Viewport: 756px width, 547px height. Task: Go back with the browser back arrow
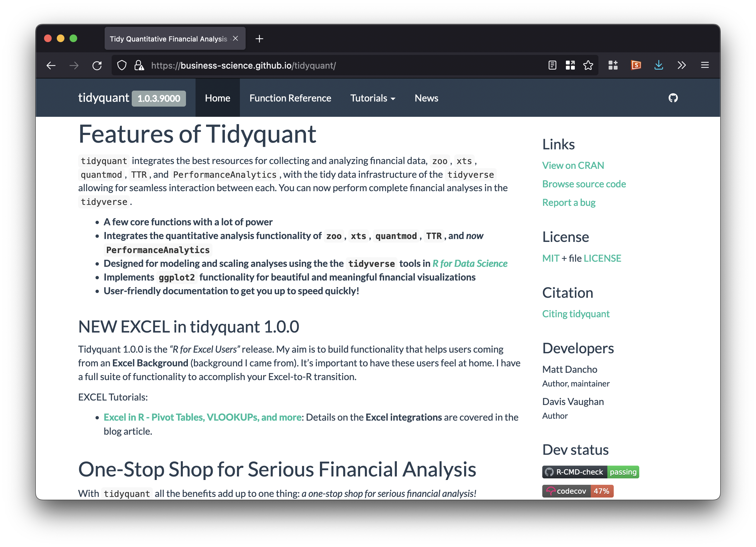51,65
